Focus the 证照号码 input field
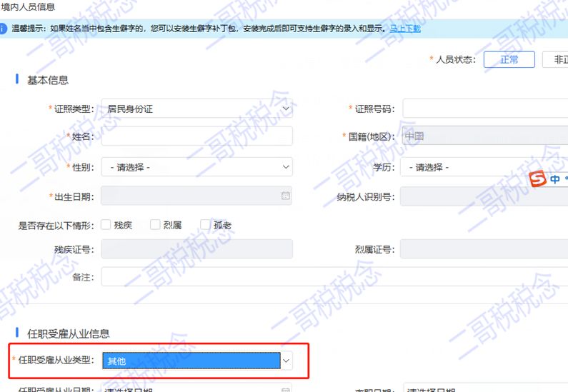The height and width of the screenshot is (392, 568). pos(484,109)
